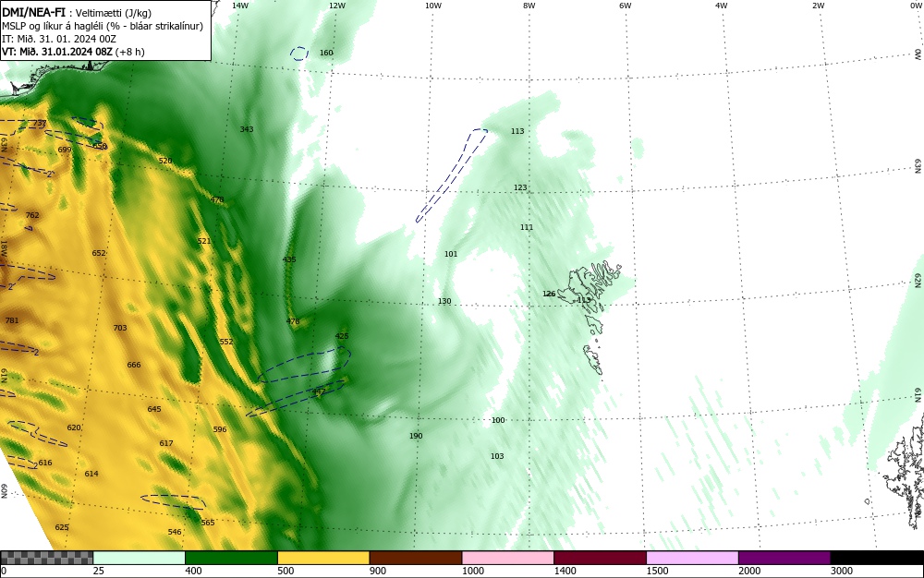Viewport: 924px width, 578px height.
Task: Click the map value '160'
Action: point(326,53)
